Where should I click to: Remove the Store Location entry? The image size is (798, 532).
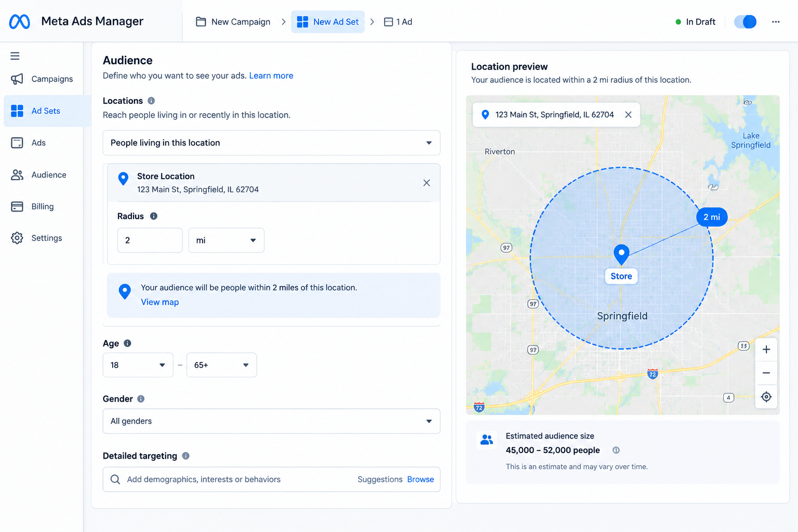click(427, 183)
